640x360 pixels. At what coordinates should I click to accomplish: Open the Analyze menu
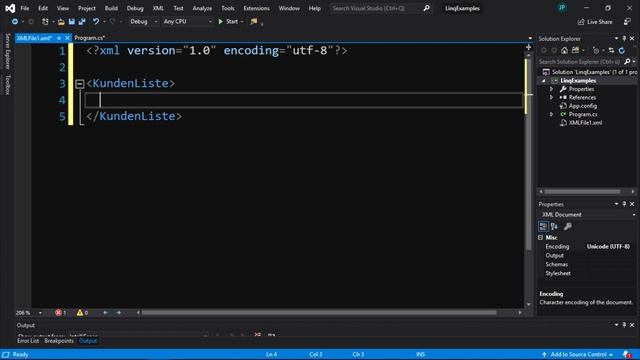coord(202,8)
